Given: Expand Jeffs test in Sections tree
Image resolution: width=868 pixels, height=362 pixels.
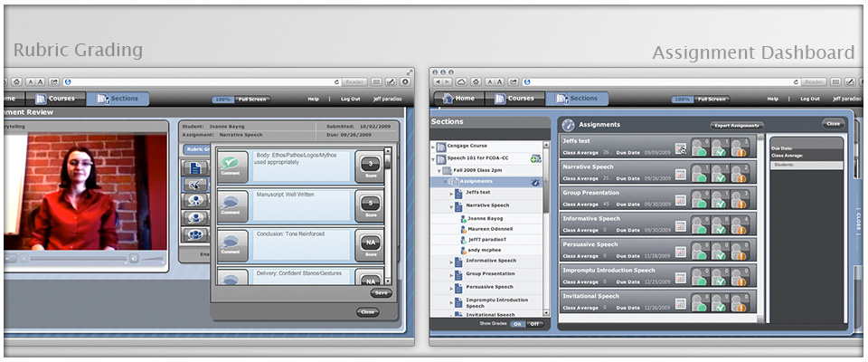Looking at the screenshot, I should coord(451,194).
